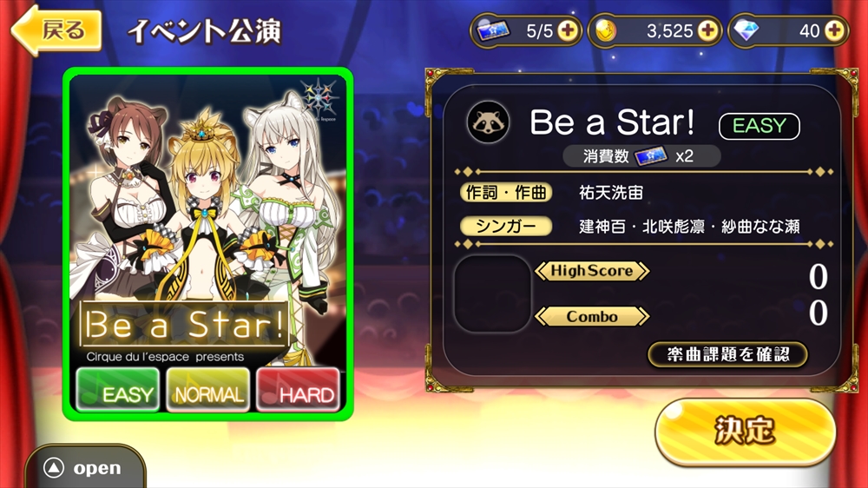Select HARD difficulty on the song card

[x=298, y=390]
